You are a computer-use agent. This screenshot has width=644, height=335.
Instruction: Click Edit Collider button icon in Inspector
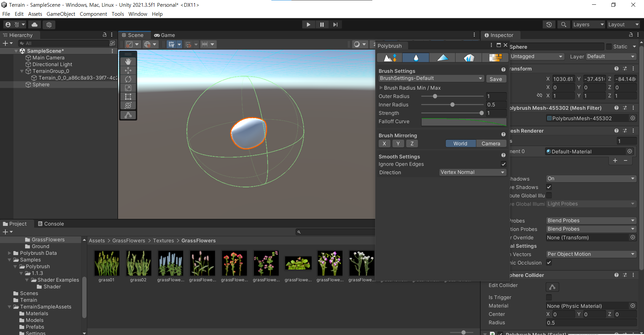click(x=552, y=287)
